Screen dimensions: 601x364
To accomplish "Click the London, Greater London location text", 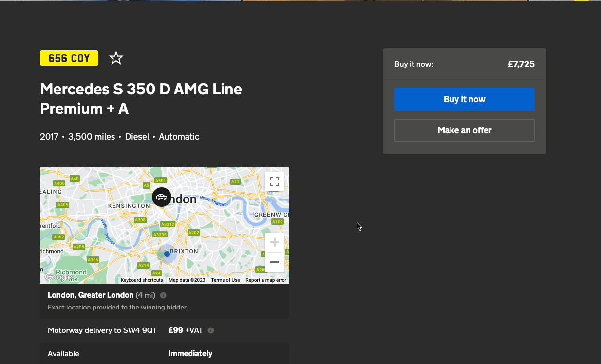I will point(91,295).
